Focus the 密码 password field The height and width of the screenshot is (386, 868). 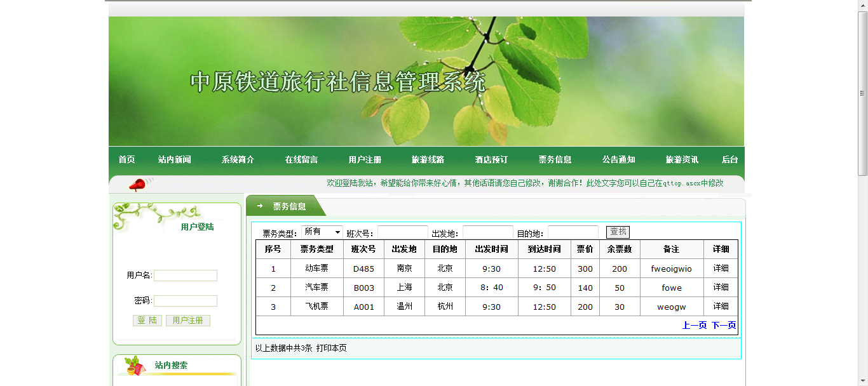(x=186, y=301)
